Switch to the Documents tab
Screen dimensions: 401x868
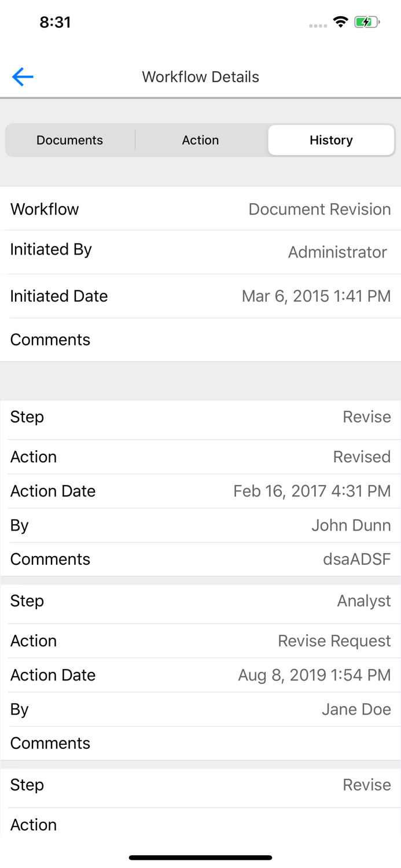(x=69, y=140)
